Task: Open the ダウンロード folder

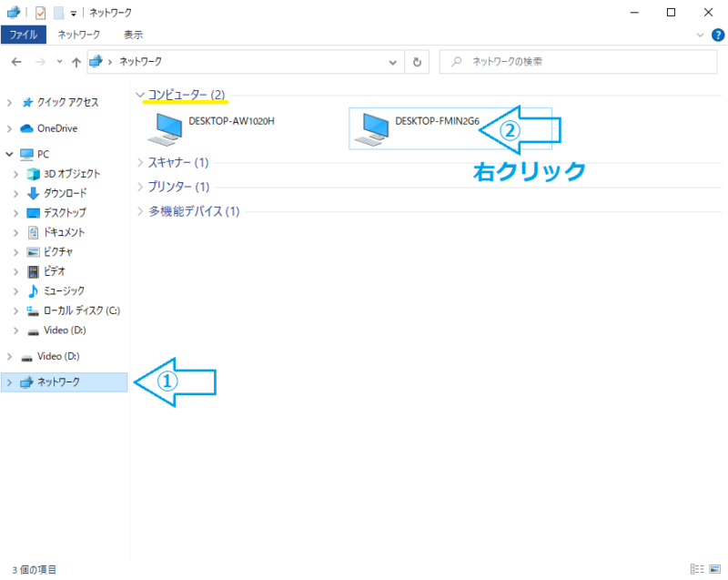Action: [x=65, y=193]
